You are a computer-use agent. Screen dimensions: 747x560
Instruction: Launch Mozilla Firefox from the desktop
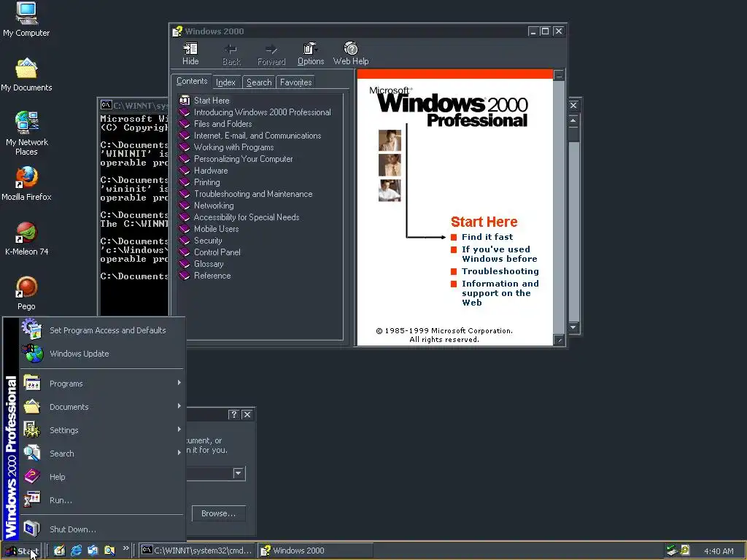coord(26,177)
